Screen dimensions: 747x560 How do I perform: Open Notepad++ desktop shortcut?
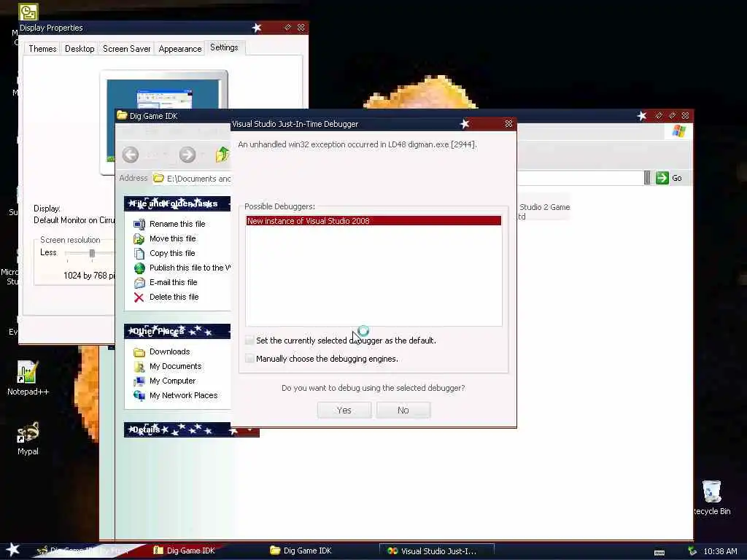click(x=28, y=378)
